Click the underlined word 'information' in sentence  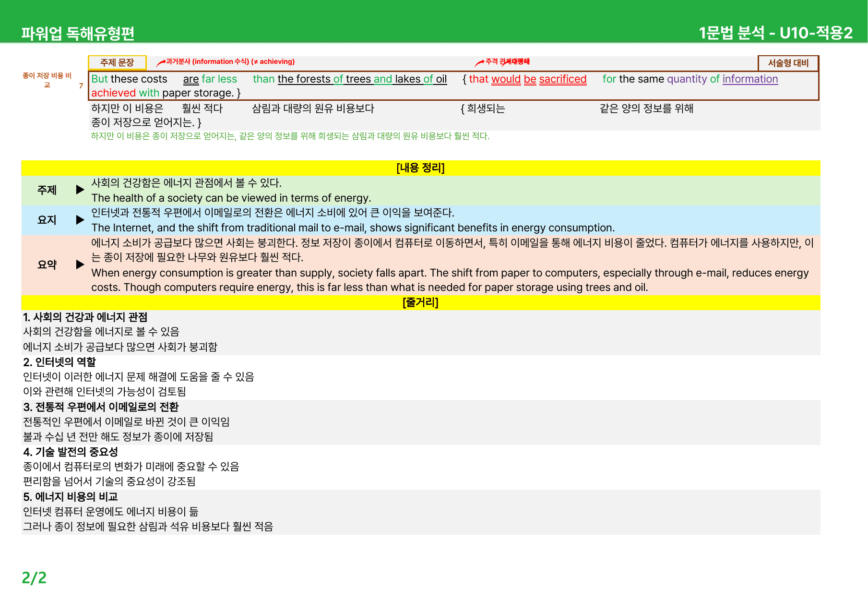click(750, 79)
